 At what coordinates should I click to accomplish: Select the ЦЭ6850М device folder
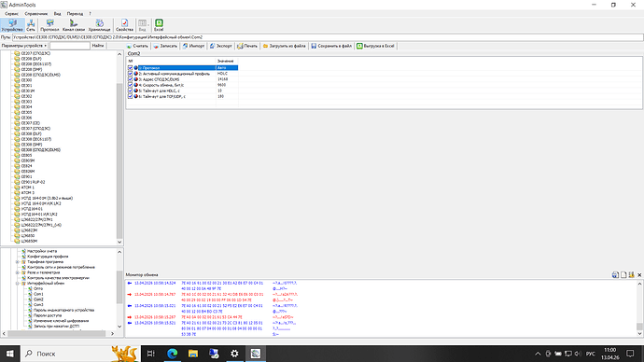29,241
